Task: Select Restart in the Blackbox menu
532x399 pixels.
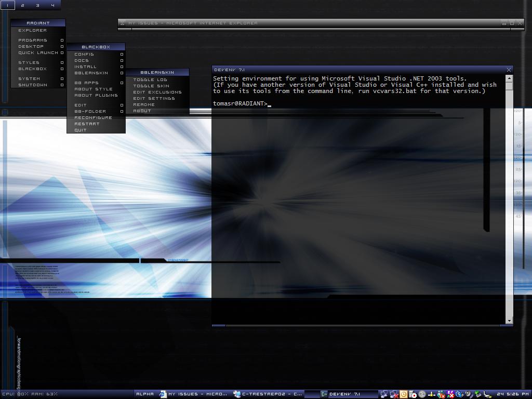Action: 96,124
